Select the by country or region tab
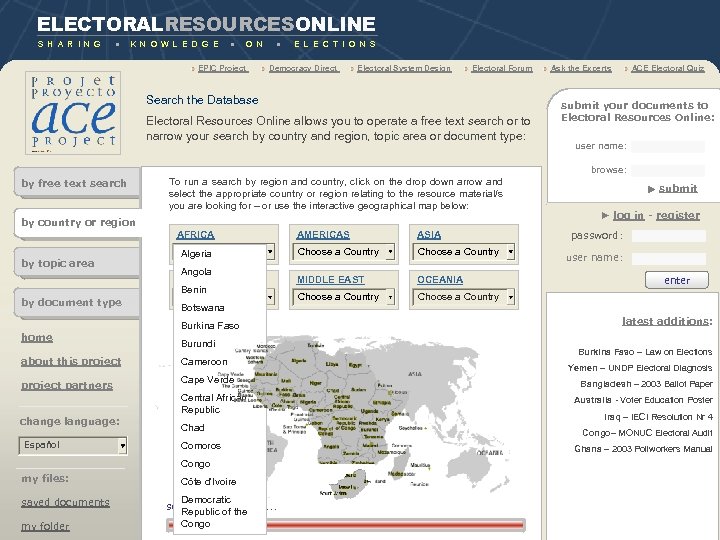Viewport: 720px width, 540px height. pyautogui.click(x=78, y=223)
